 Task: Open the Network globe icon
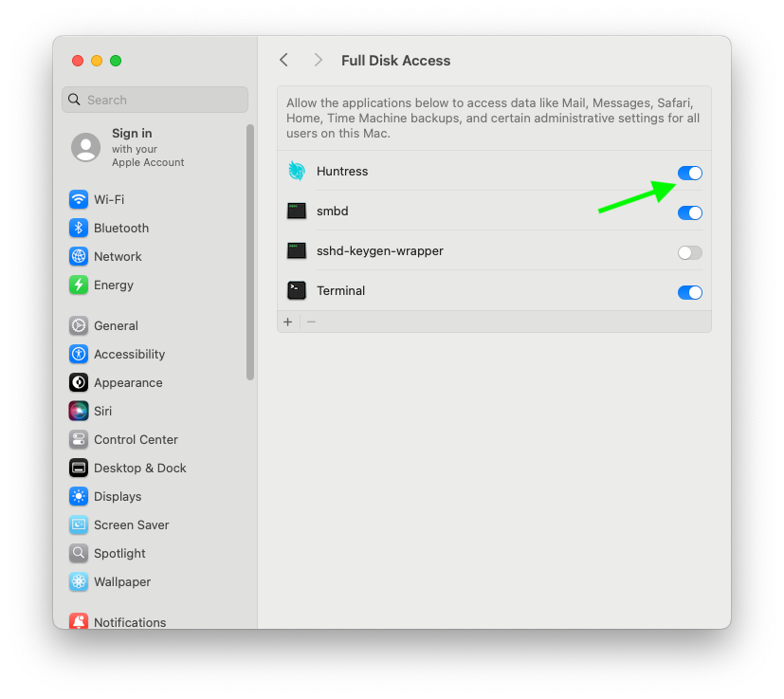[79, 257]
